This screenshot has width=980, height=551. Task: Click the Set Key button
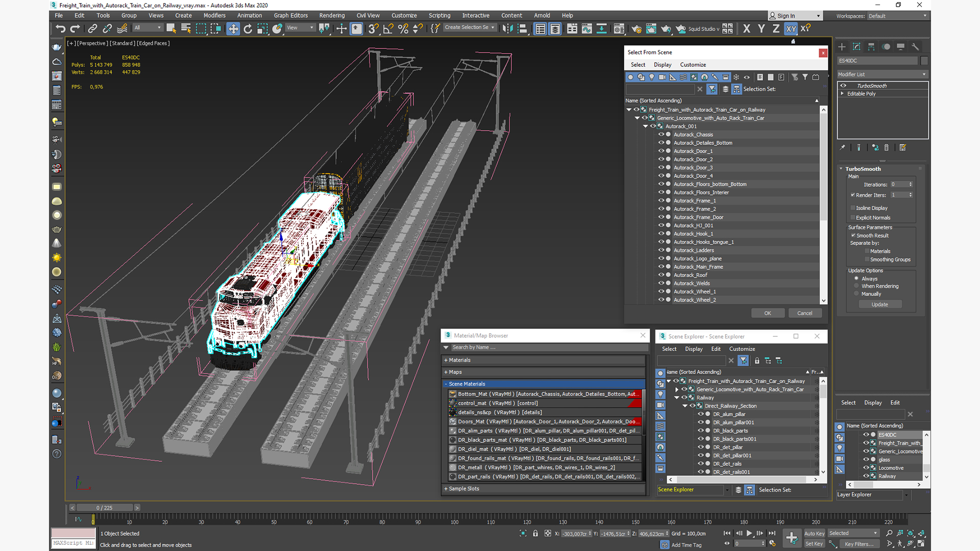coord(814,544)
